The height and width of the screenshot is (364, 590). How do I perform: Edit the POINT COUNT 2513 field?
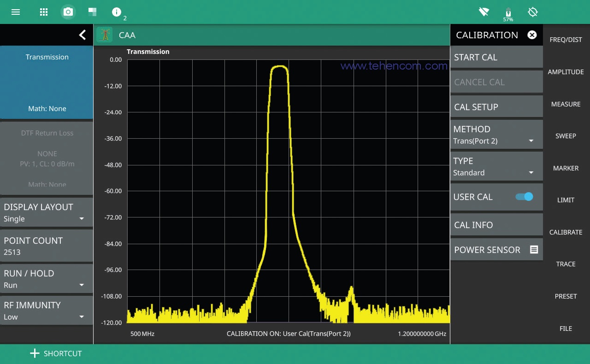pyautogui.click(x=47, y=246)
